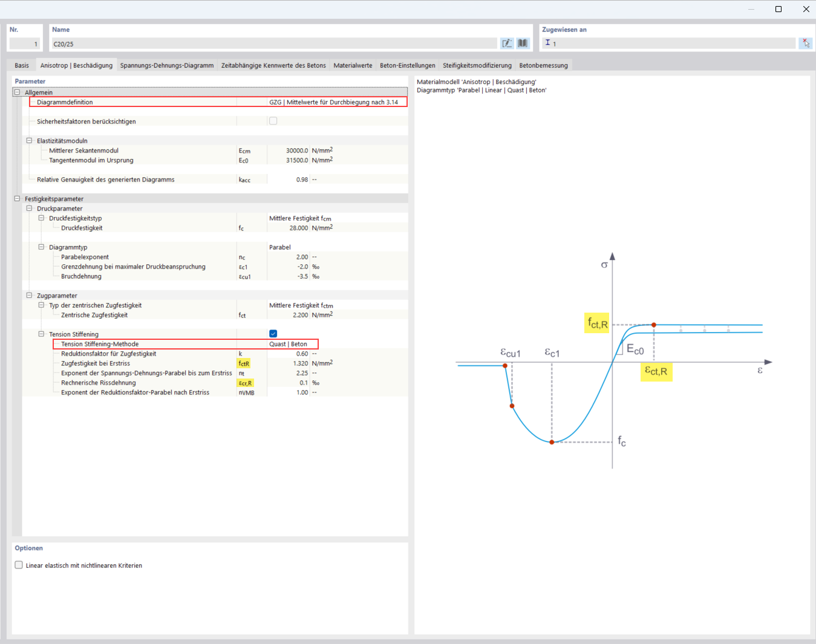Collapse the Druckparameter group
816x644 pixels.
coord(29,208)
